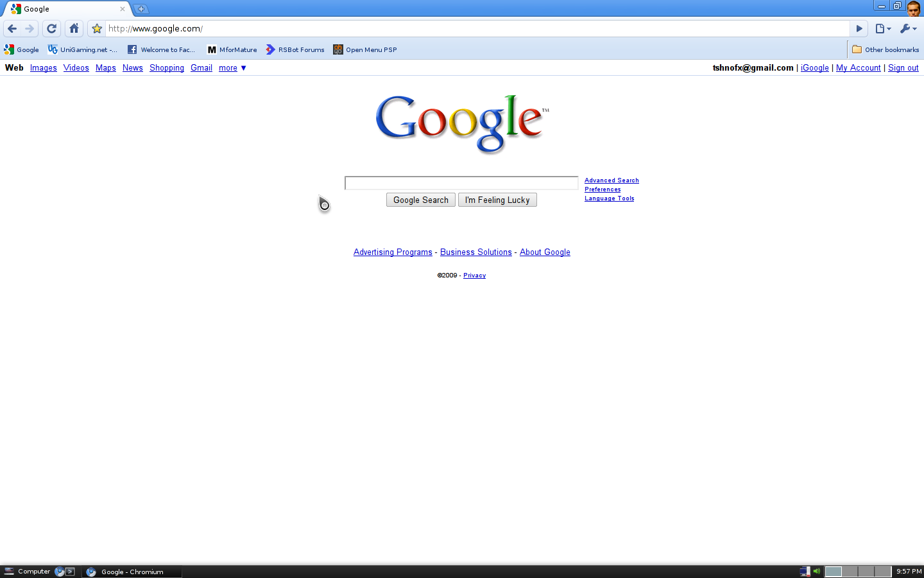Open search Preferences

click(603, 189)
